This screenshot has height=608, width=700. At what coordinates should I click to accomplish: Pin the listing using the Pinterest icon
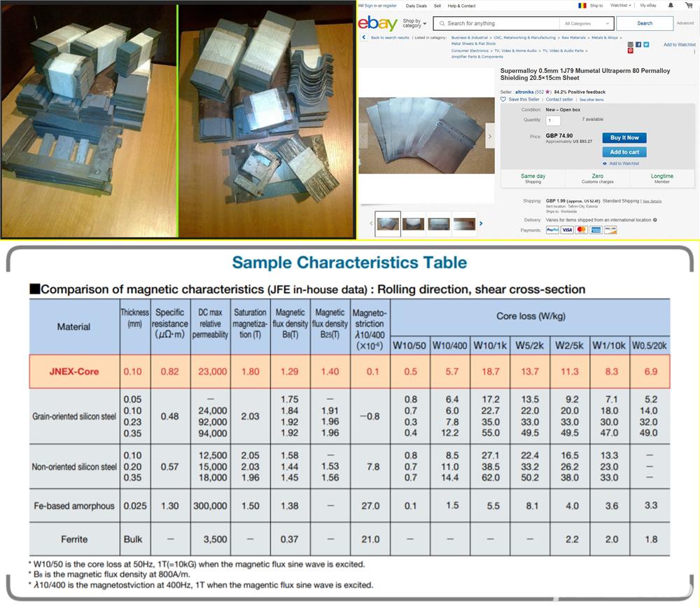tap(631, 50)
